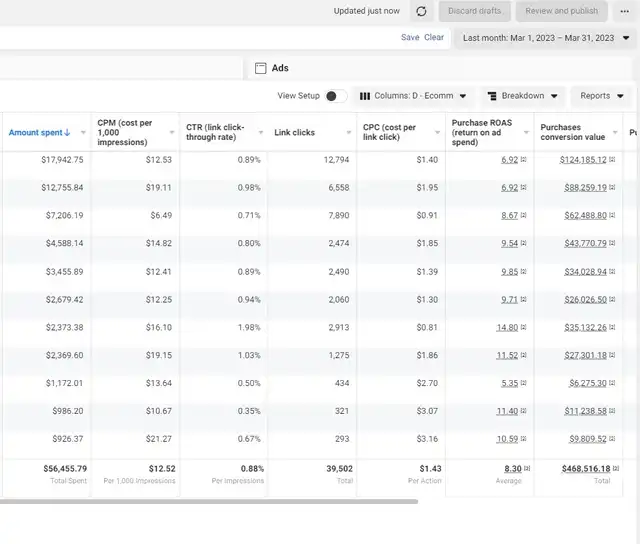The width and height of the screenshot is (640, 544).
Task: Click the CTR column header
Action: (215, 132)
